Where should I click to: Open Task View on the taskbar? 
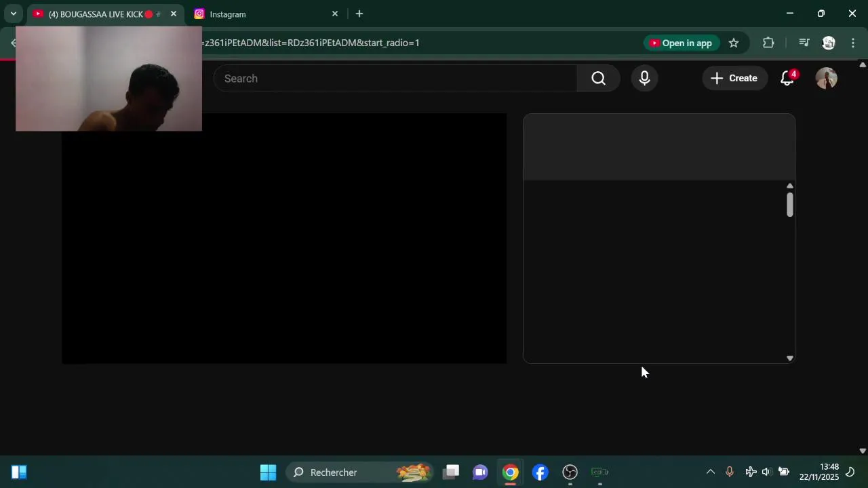451,472
